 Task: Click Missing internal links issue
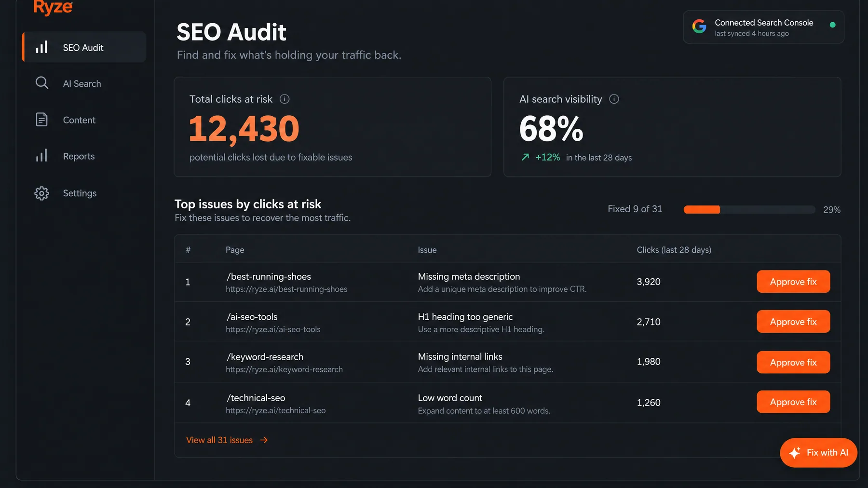[x=460, y=356]
